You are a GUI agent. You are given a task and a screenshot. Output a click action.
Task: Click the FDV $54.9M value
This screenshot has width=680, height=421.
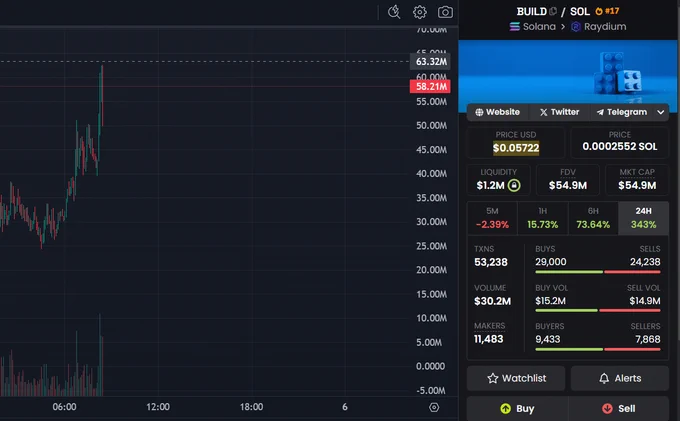tap(568, 186)
